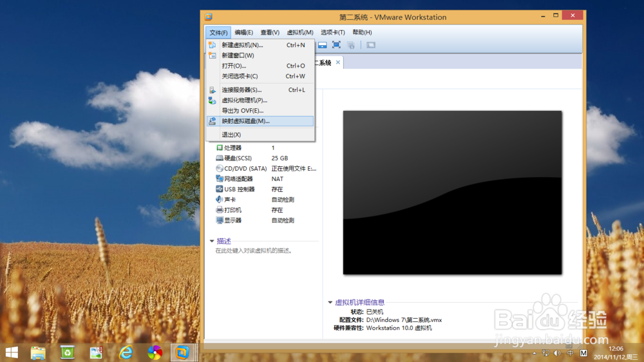Screen dimensions: 644x362
Task: Click the volume tray icon
Action: point(557,353)
